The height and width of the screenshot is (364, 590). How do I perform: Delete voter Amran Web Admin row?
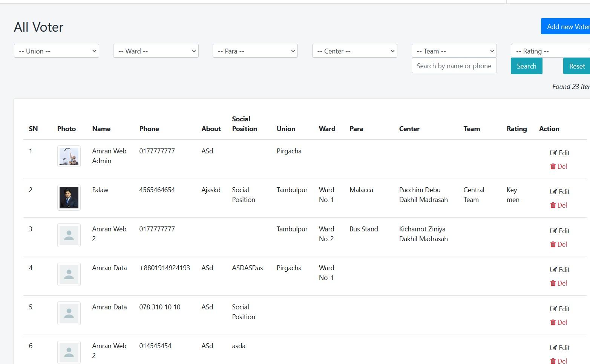(x=559, y=166)
